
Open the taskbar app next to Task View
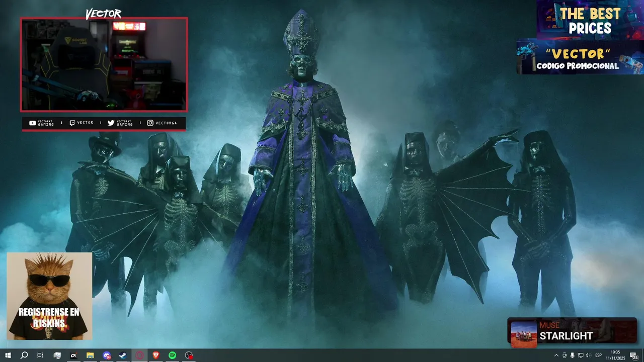click(x=57, y=355)
